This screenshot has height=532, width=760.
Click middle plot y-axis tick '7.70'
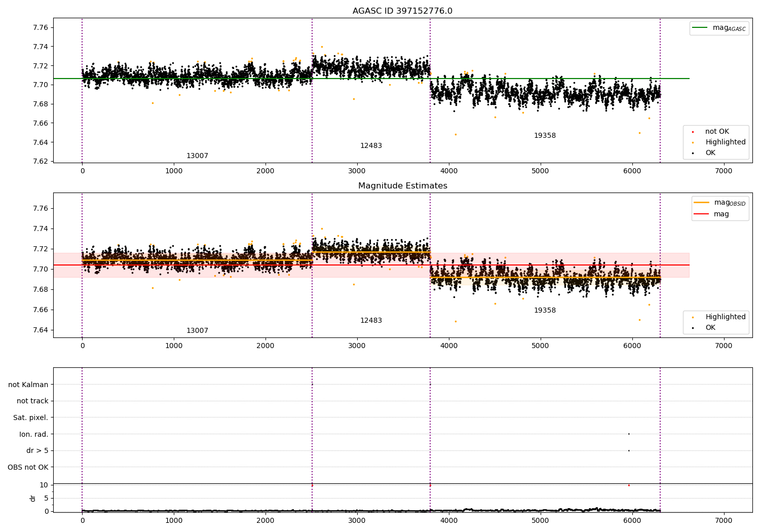coord(41,269)
